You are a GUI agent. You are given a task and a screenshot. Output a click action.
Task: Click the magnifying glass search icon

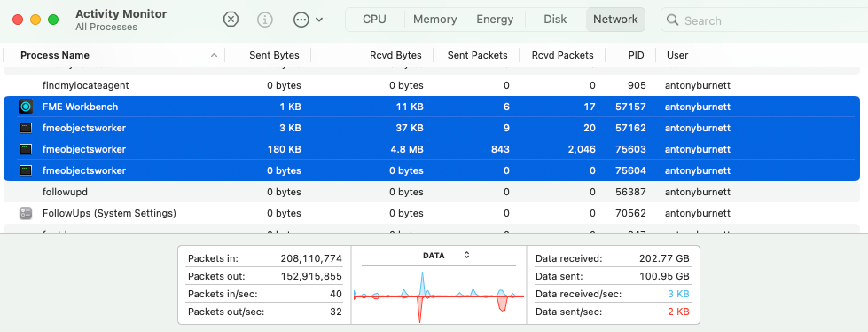pyautogui.click(x=673, y=20)
